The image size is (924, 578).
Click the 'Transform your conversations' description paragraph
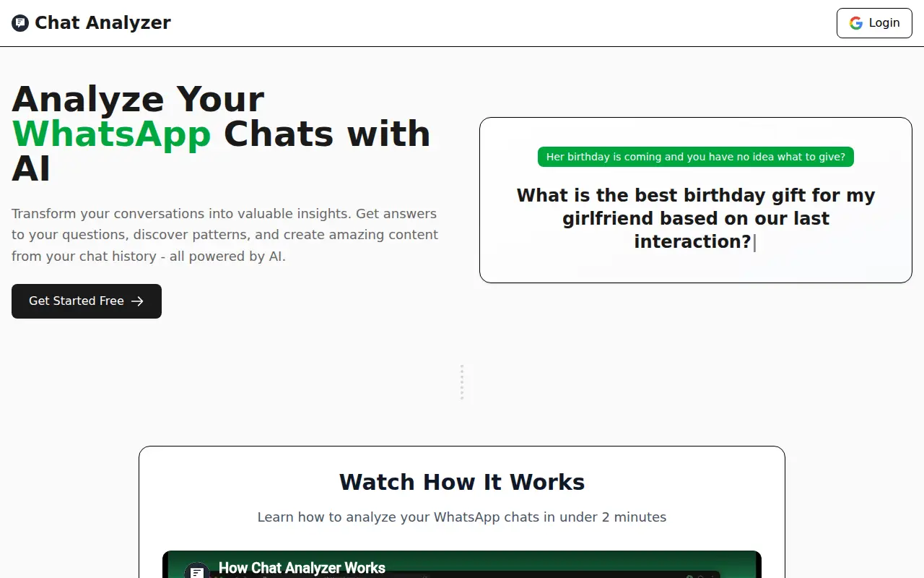click(225, 235)
